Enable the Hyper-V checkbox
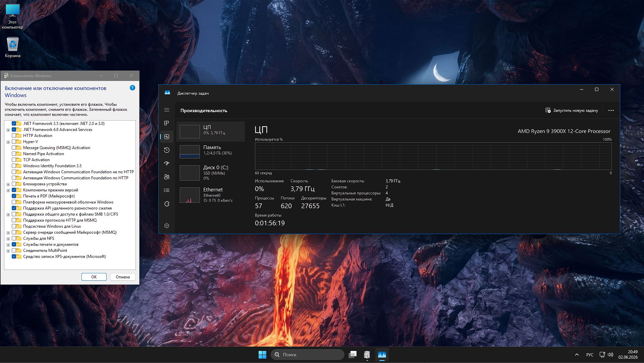Image resolution: width=644 pixels, height=363 pixels. tap(14, 142)
